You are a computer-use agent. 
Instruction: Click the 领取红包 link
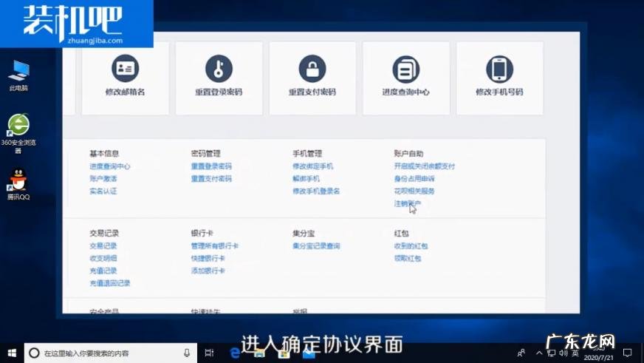pyautogui.click(x=408, y=258)
